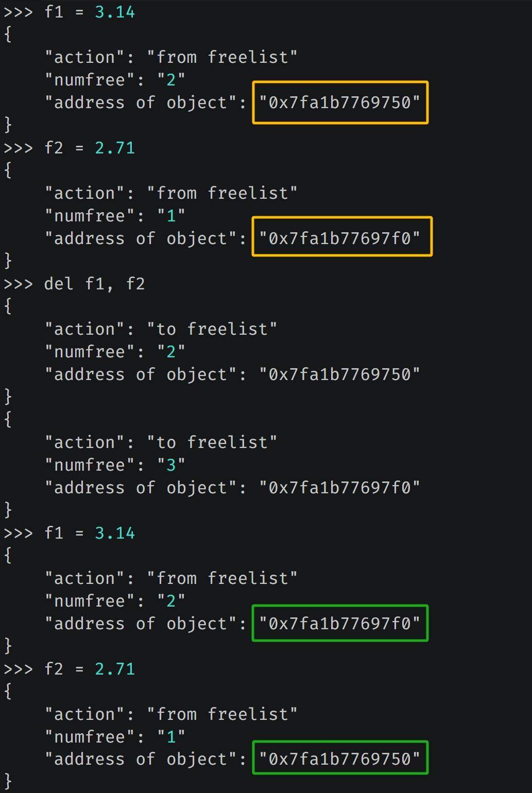The image size is (532, 793).
Task: Click the first 'from freelist' action value
Action: click(x=222, y=57)
